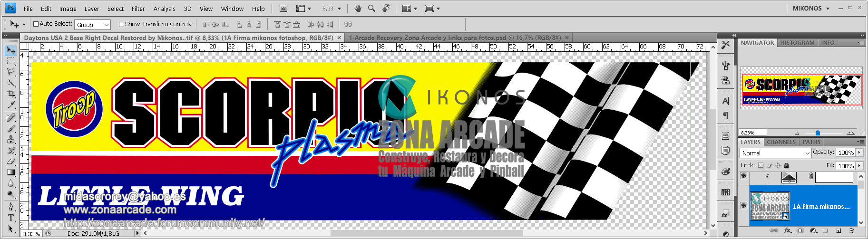Toggle visibility of the clipped mask layer

743,176
